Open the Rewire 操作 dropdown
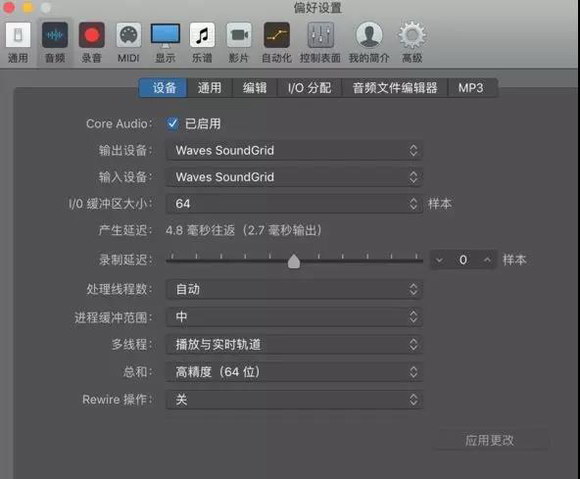 point(294,399)
